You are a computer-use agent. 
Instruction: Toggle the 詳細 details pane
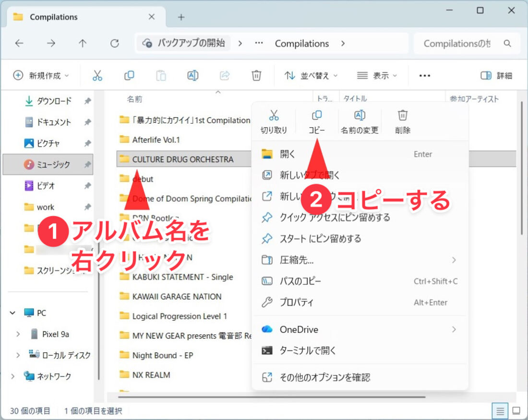click(x=496, y=76)
